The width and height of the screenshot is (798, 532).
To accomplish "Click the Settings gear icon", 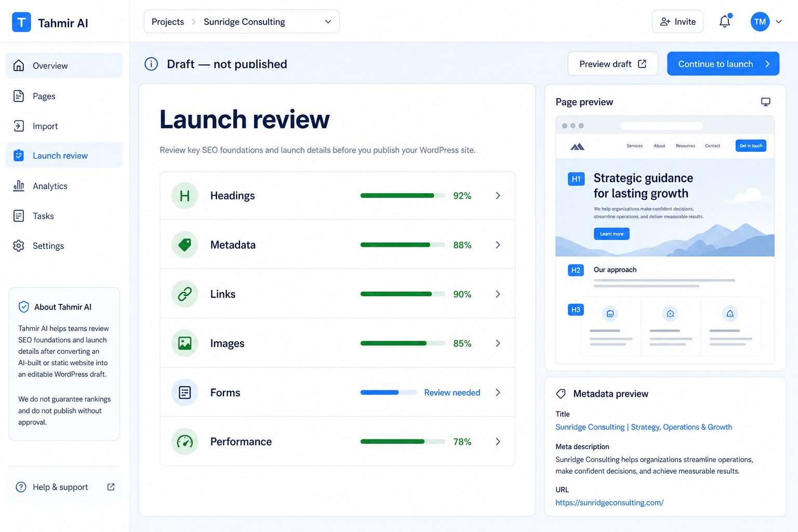I will tap(19, 246).
